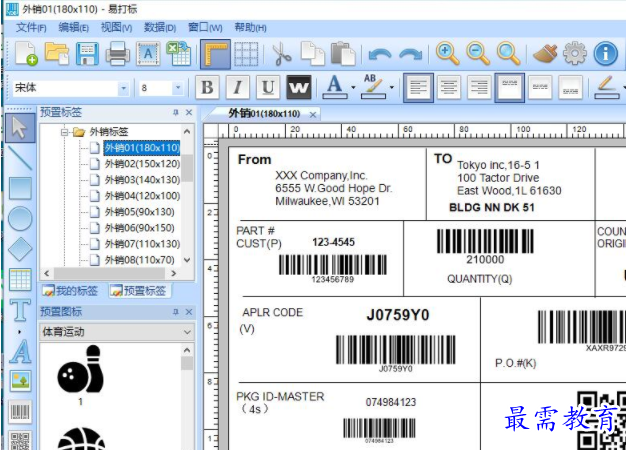The image size is (626, 450).
Task: Select the T text tool
Action: click(20, 310)
